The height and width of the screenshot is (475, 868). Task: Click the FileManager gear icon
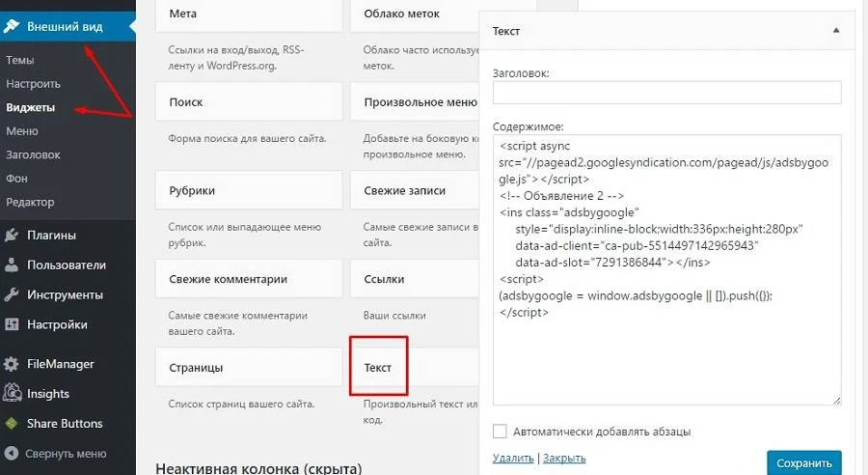coord(12,364)
